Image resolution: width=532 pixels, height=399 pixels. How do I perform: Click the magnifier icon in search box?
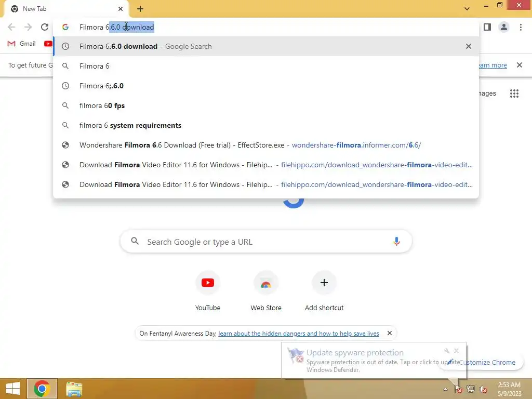135,241
